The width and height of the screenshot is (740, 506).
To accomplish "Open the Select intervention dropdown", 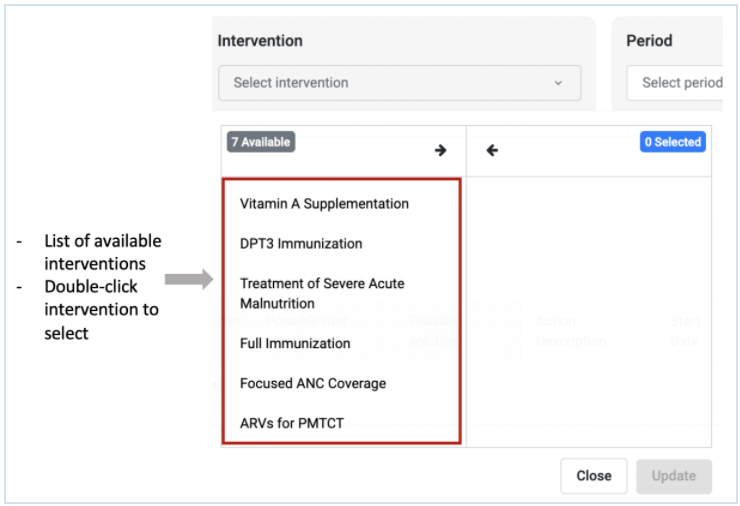I will pyautogui.click(x=399, y=83).
